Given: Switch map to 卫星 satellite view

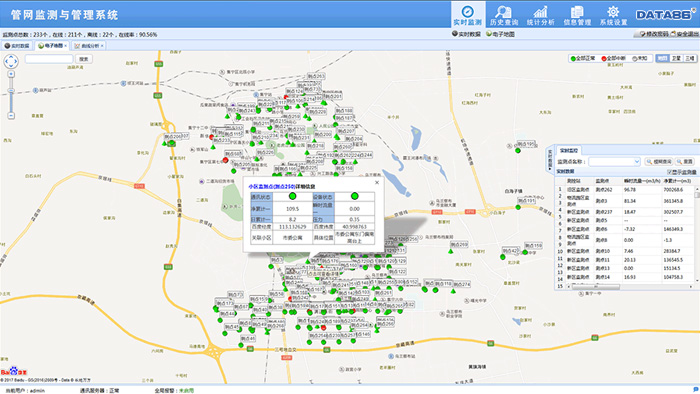Looking at the screenshot, I should [676, 58].
